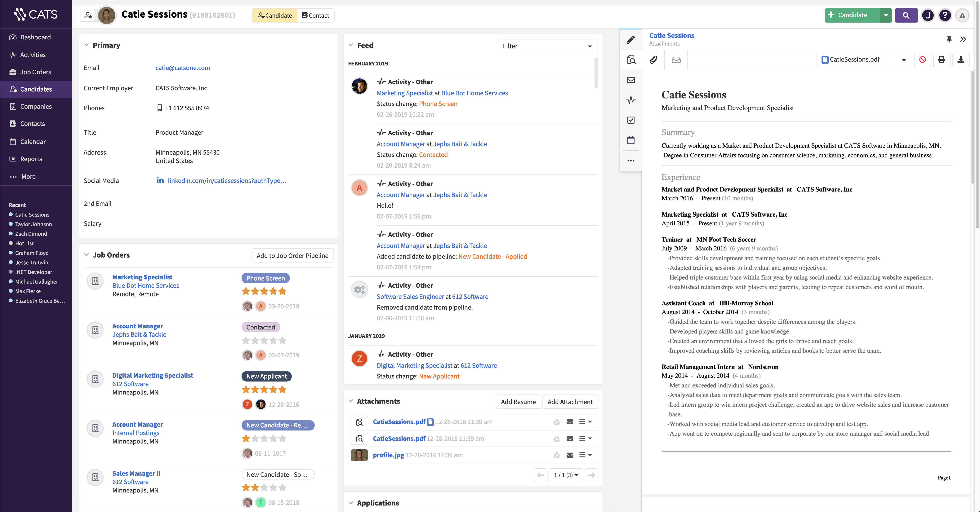Print the CatieSessions.pdf attachment

[941, 60]
